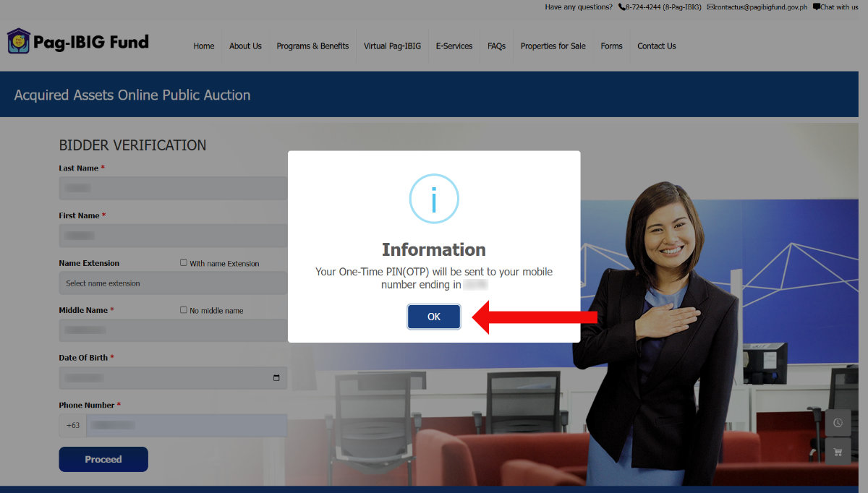
Task: Open the Contact Us menu item
Action: pos(657,46)
